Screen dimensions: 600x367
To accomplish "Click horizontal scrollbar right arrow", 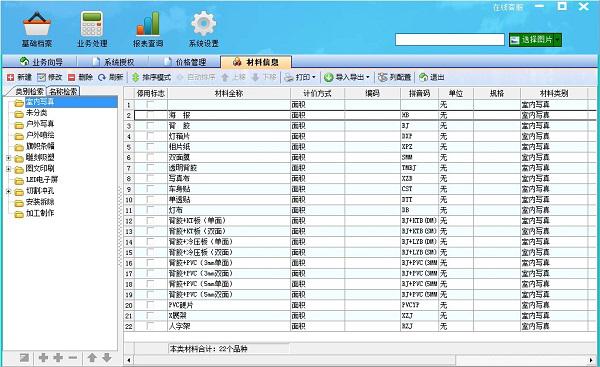I will click(592, 360).
